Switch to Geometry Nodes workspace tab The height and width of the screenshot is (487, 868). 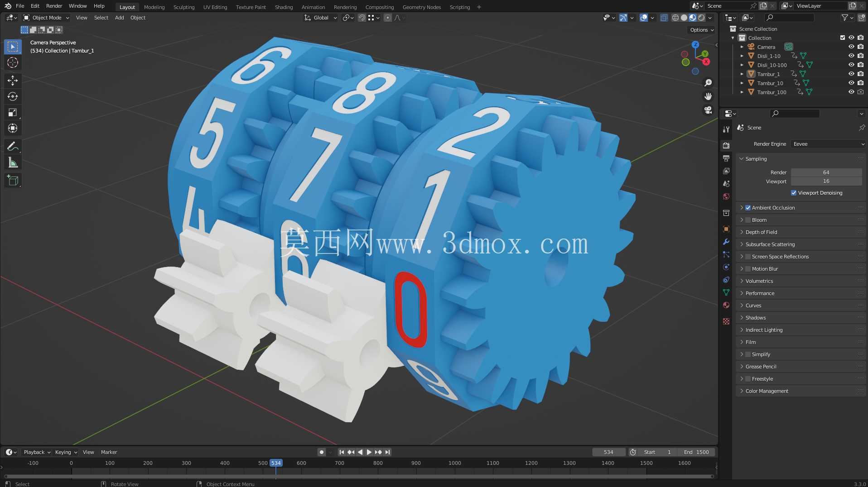(x=421, y=7)
